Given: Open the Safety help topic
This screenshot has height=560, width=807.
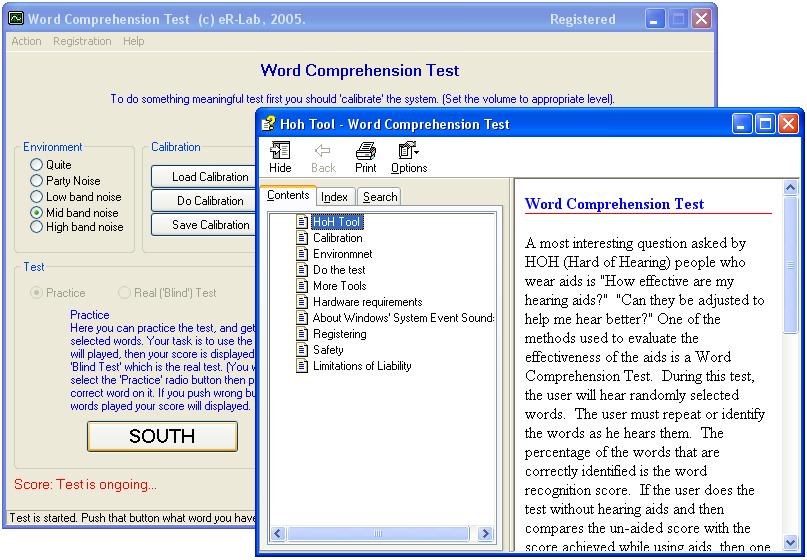Looking at the screenshot, I should click(x=328, y=349).
